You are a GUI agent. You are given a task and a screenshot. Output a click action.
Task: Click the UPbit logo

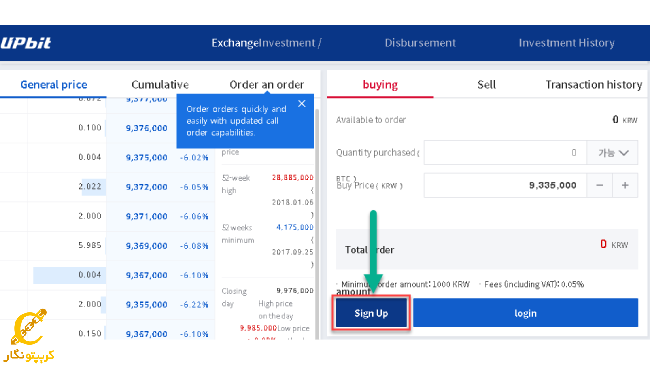[25, 43]
